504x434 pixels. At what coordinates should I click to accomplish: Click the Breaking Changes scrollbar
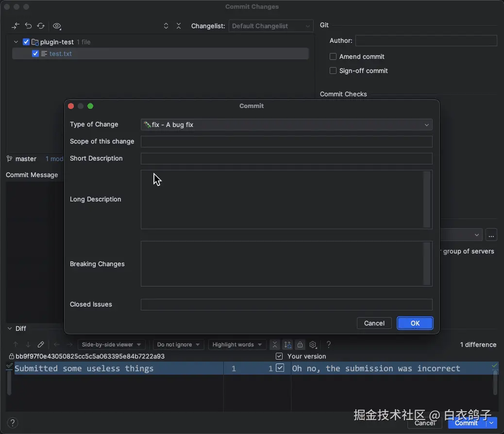click(427, 264)
